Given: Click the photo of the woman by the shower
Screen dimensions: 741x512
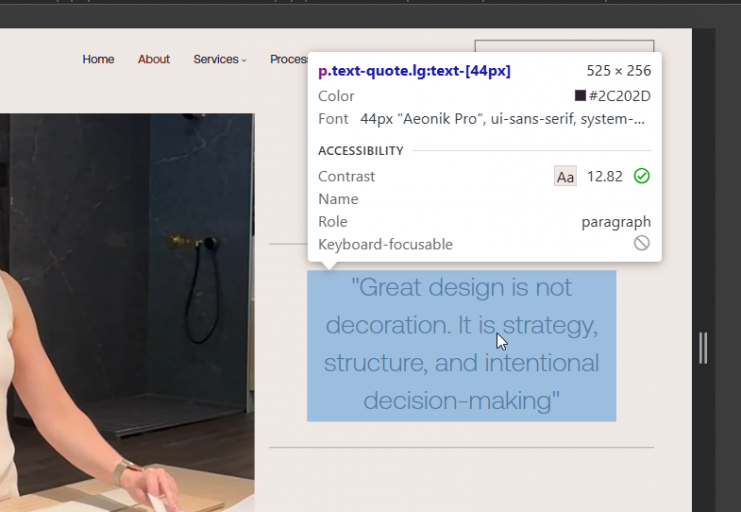Looking at the screenshot, I should [127, 312].
